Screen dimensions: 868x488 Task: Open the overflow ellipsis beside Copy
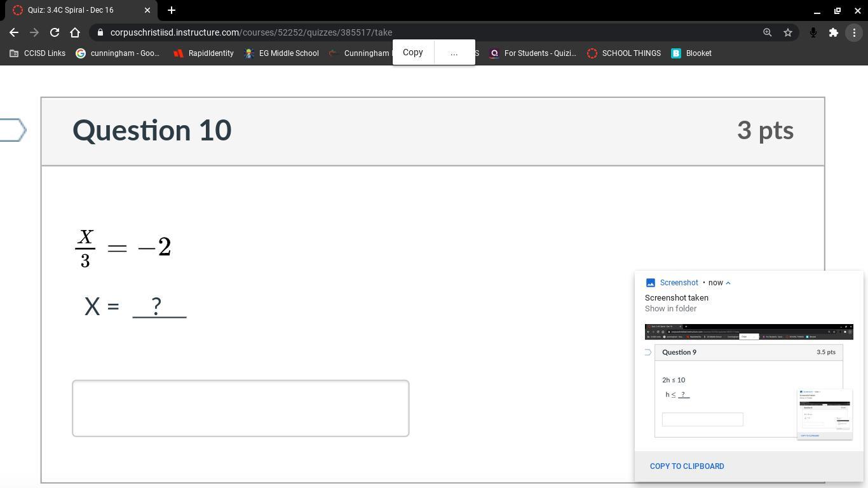pos(454,52)
